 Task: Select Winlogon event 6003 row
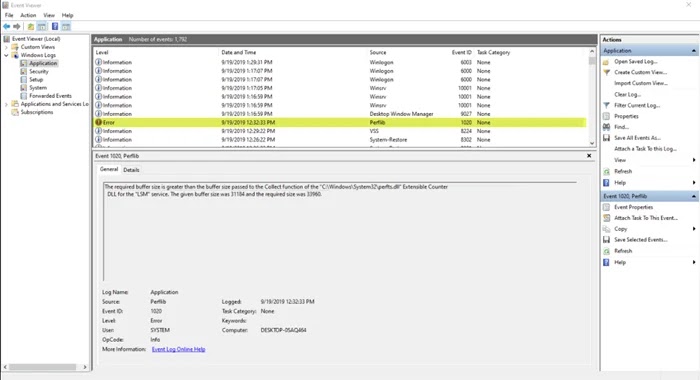(340, 63)
